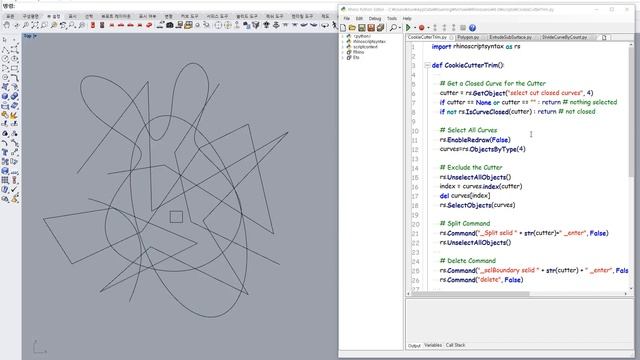The height and width of the screenshot is (360, 640).
Task: Create a new script file in Python editor
Action: [343, 28]
